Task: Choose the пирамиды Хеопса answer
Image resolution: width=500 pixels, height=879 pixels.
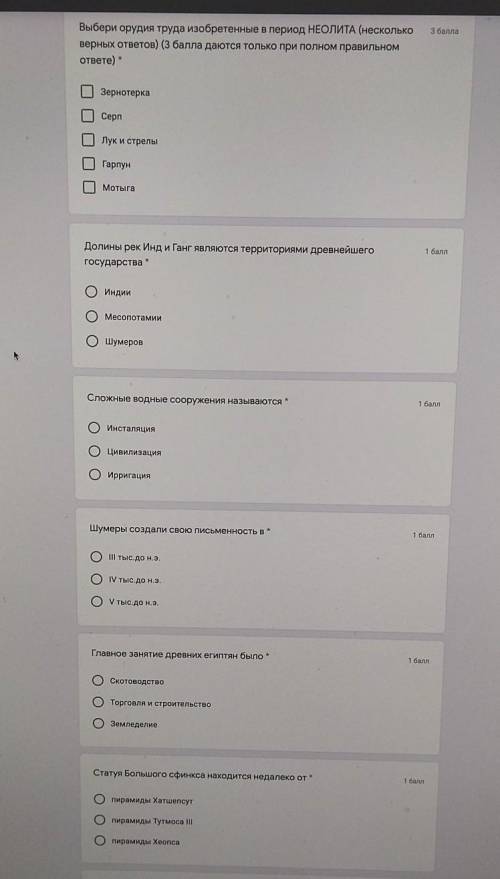Action: click(100, 841)
